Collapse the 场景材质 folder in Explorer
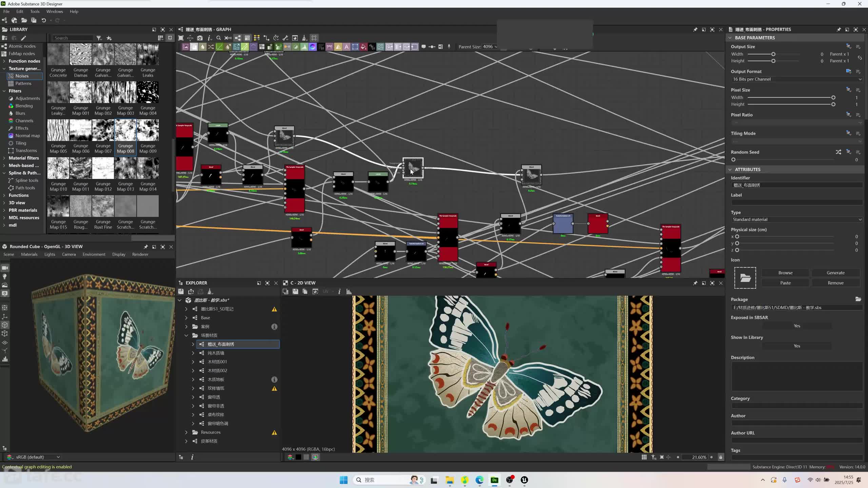Viewport: 868px width, 488px height. 186,335
